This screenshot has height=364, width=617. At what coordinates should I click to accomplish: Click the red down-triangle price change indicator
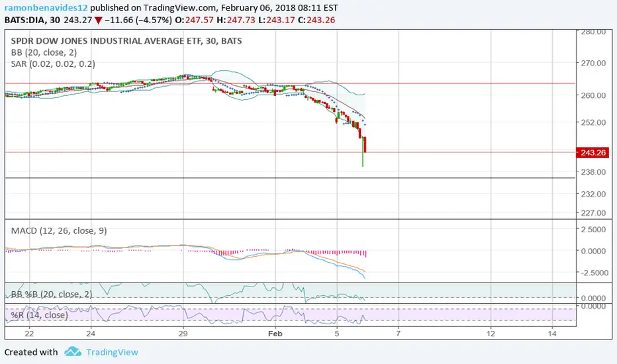point(99,21)
